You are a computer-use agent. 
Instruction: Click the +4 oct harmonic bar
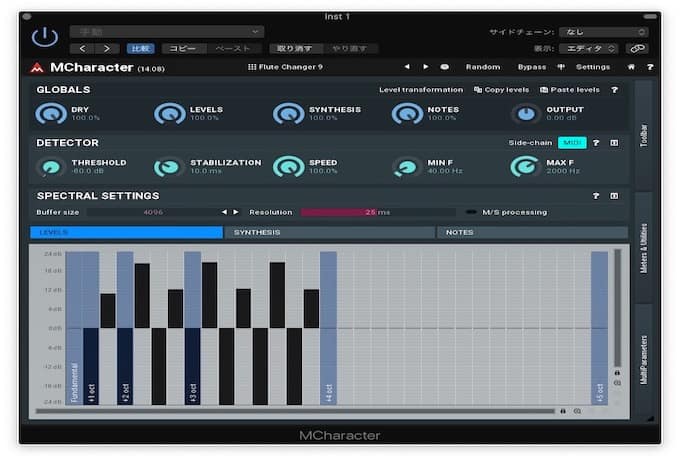pos(328,328)
